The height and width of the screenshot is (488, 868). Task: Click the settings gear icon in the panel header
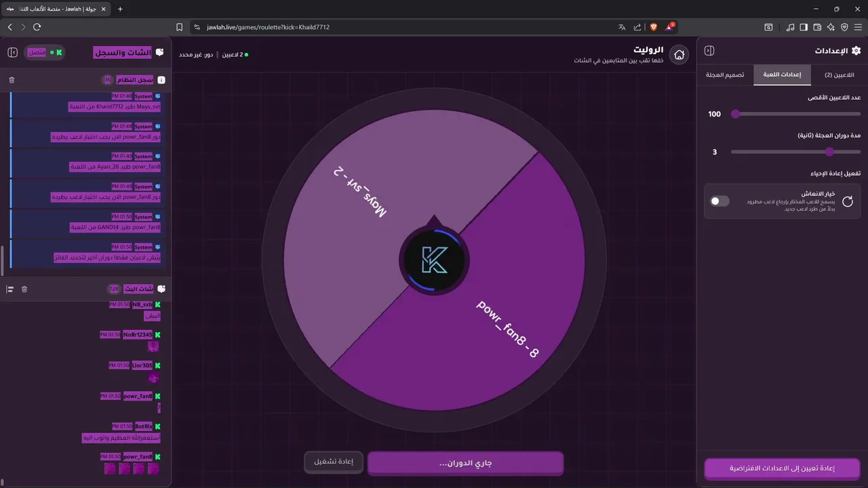856,51
